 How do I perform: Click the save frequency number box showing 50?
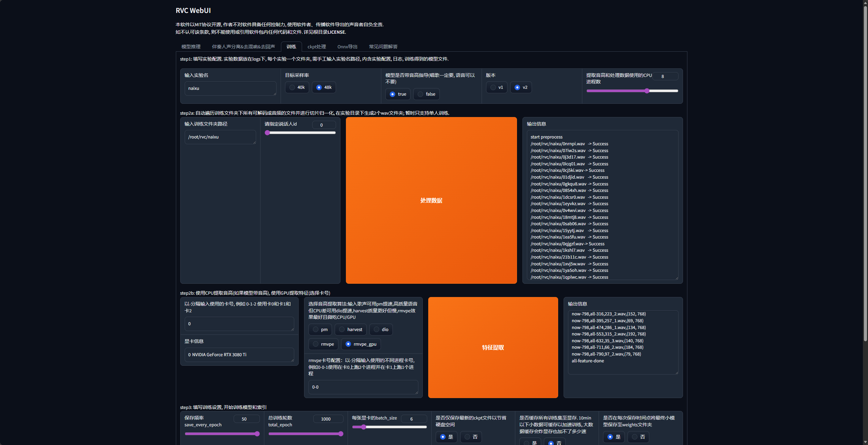tap(247, 419)
